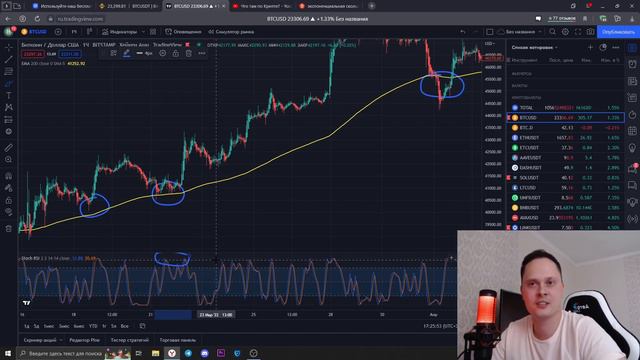
Task: Open drawing settings in floating toolbar
Action: coord(162,53)
